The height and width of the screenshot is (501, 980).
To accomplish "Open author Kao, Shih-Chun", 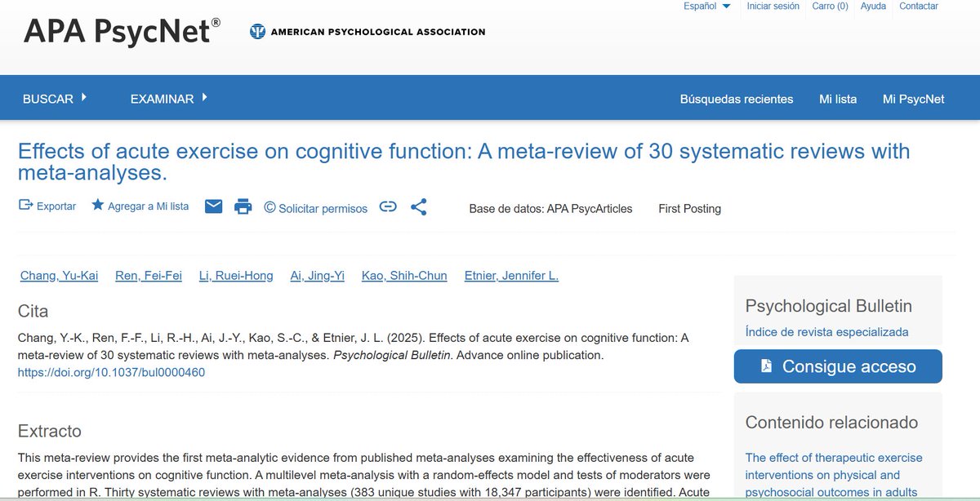I will tap(404, 276).
